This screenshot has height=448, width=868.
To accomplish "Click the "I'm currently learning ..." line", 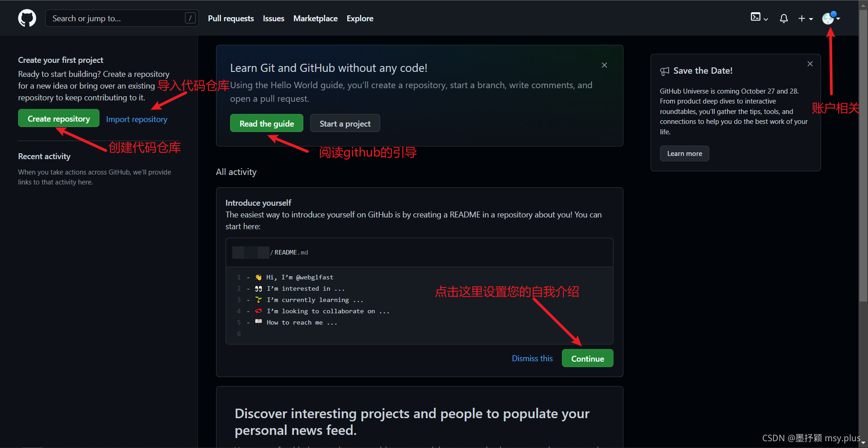I will [315, 300].
